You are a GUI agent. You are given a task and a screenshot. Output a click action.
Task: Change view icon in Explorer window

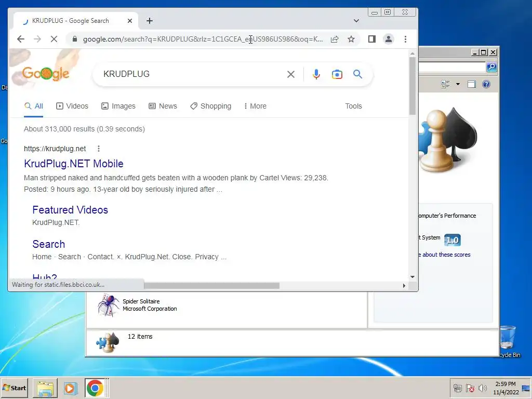[x=445, y=84]
